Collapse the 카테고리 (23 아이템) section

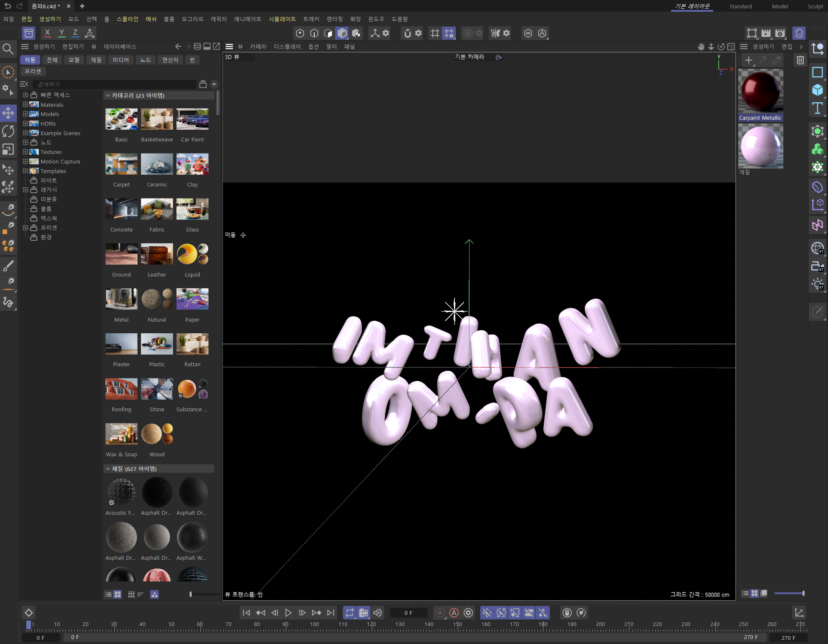[108, 96]
